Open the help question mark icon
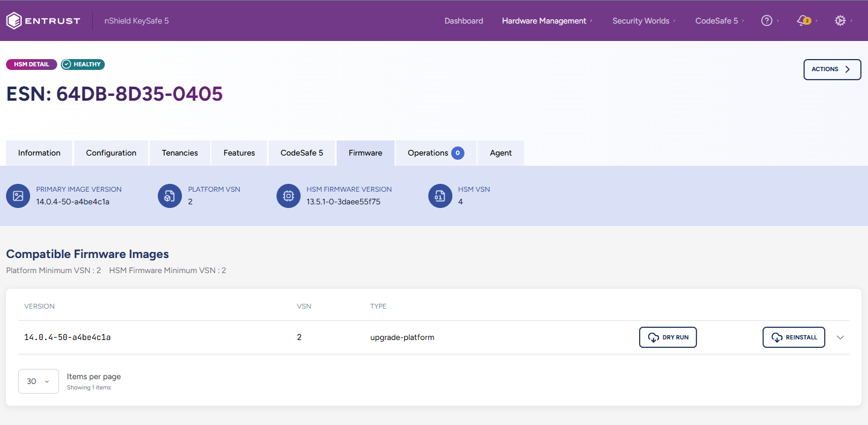This screenshot has width=868, height=425. [x=766, y=20]
